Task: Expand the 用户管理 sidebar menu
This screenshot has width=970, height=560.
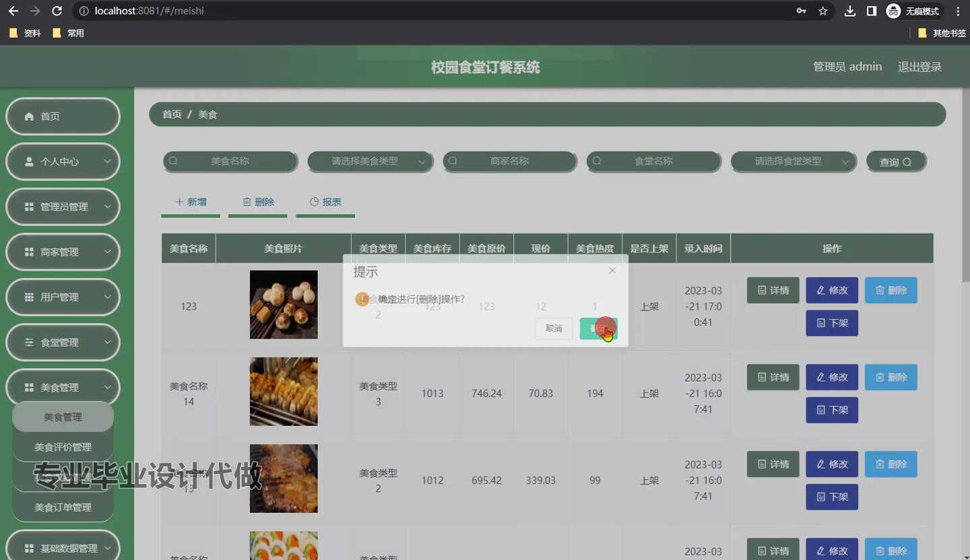Action: tap(63, 297)
